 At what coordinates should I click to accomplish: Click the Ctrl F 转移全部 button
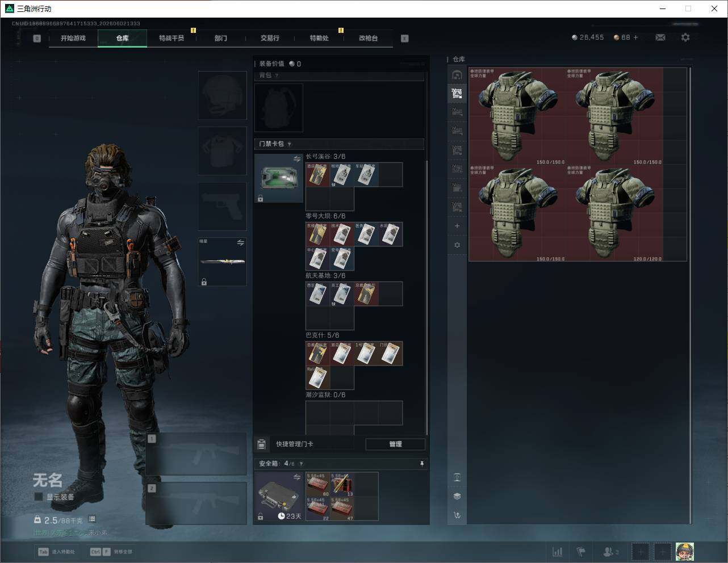point(111,552)
